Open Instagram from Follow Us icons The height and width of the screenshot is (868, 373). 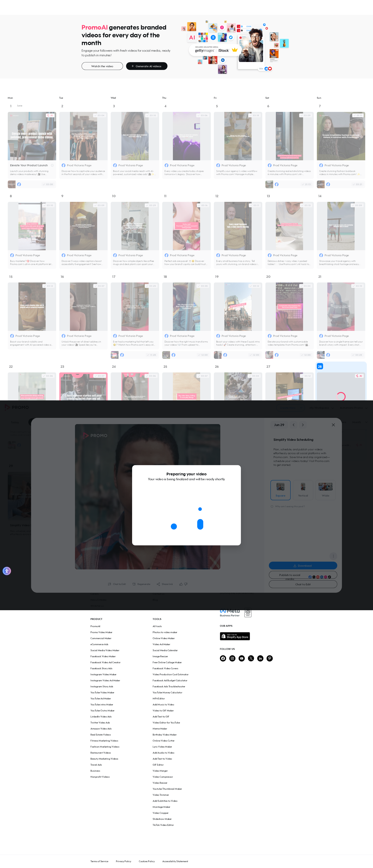pos(232,658)
